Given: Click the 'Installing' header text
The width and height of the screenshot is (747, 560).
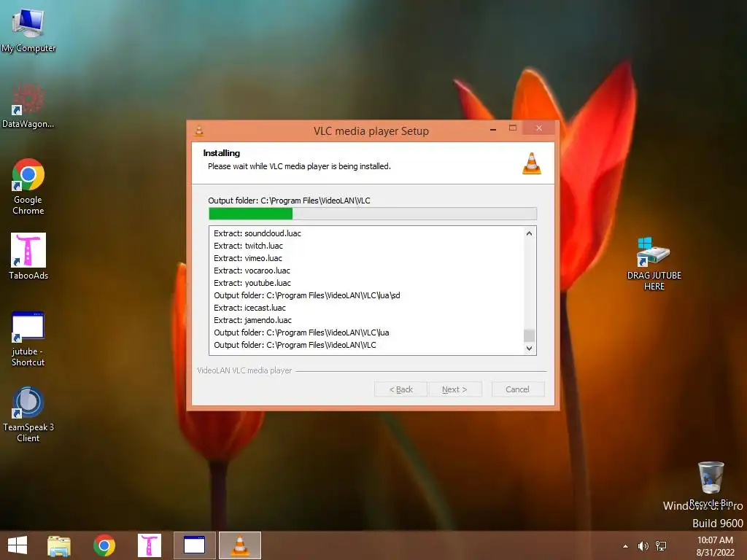Looking at the screenshot, I should click(x=222, y=153).
